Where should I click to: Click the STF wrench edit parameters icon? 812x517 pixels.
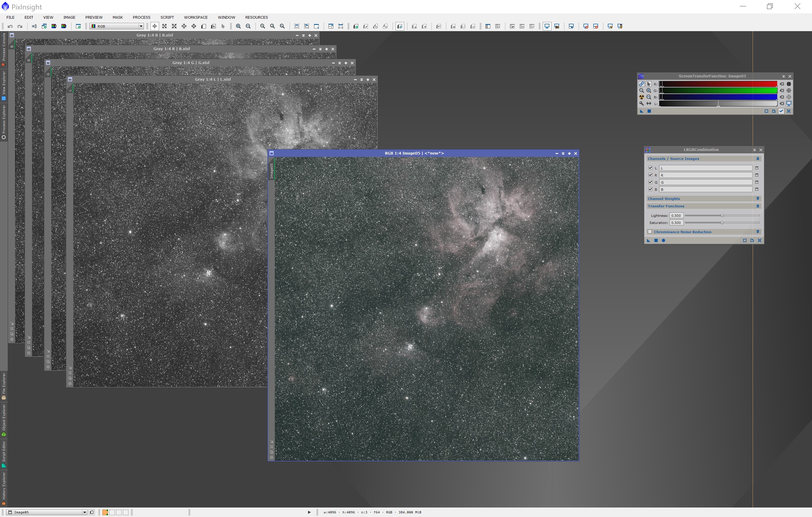pyautogui.click(x=641, y=104)
